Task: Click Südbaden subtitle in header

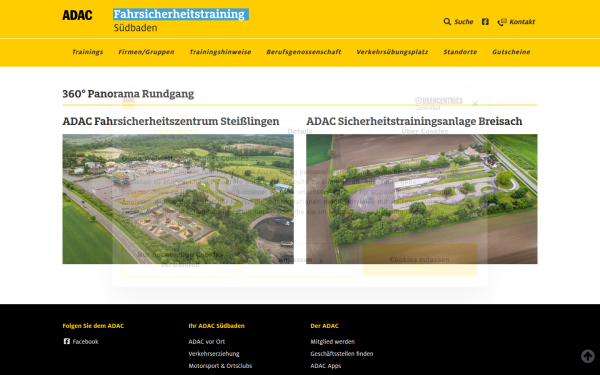Action: tap(135, 28)
